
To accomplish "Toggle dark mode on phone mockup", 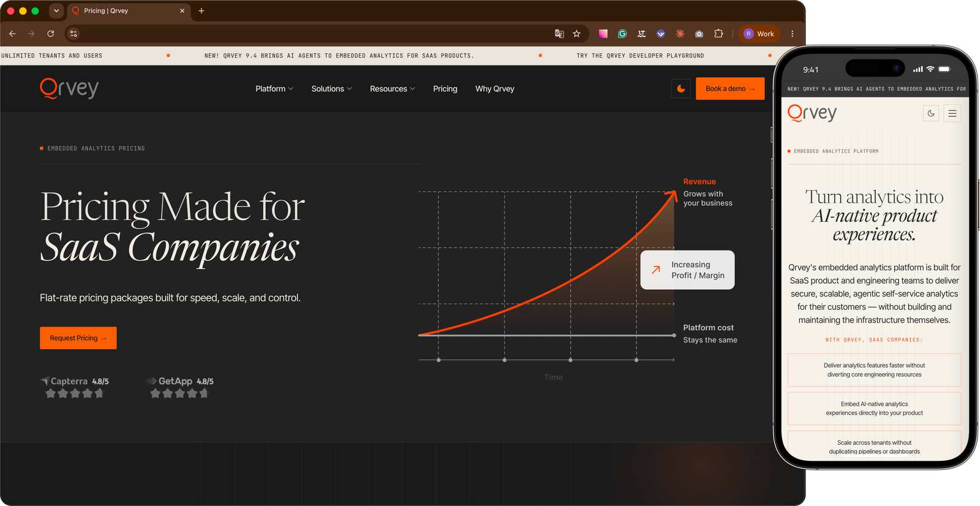I will 931,113.
